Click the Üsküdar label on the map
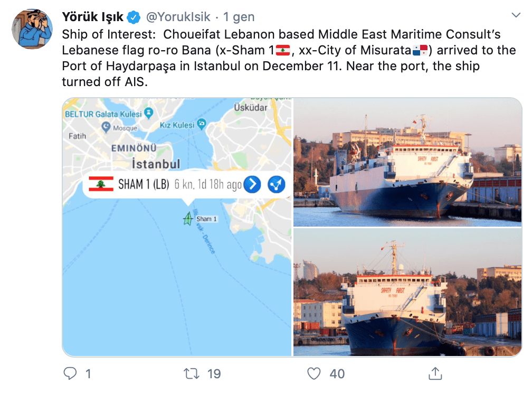Viewport: 532px width, 393px height. pyautogui.click(x=251, y=107)
